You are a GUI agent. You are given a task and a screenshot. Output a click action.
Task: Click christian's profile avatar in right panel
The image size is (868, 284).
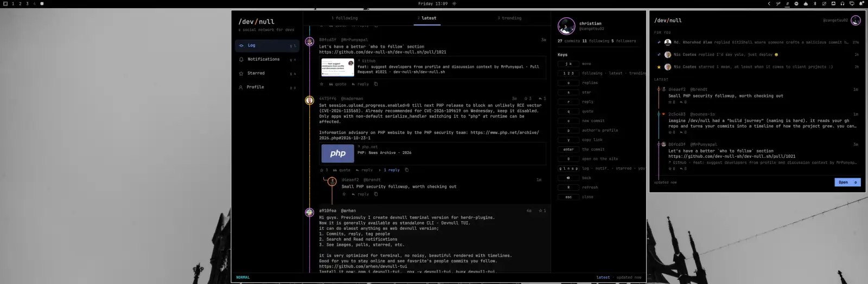point(566,25)
